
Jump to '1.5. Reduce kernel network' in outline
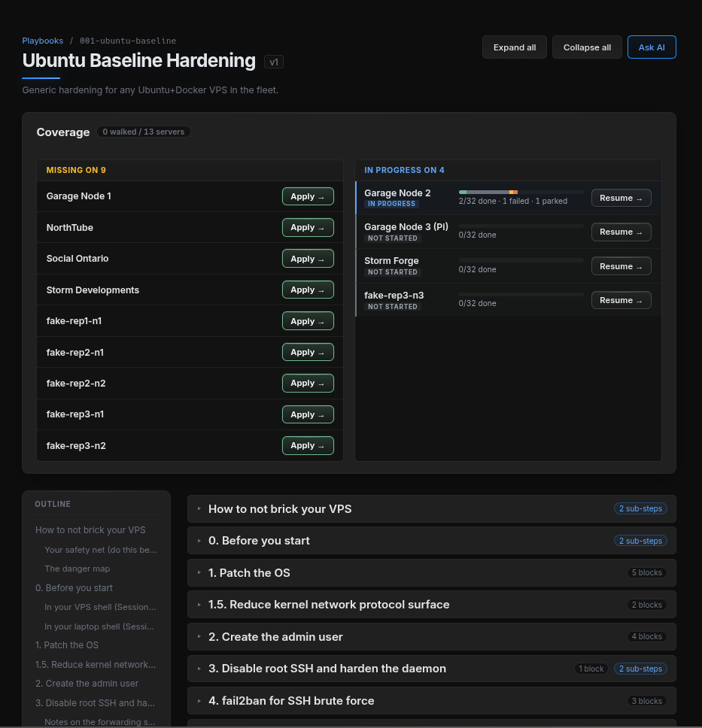point(96,665)
